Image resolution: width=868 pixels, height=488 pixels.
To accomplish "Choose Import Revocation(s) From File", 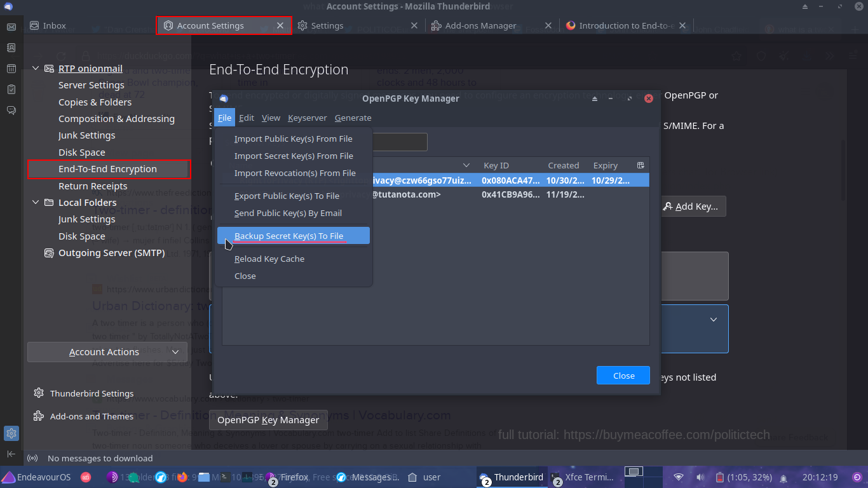I will click(293, 173).
